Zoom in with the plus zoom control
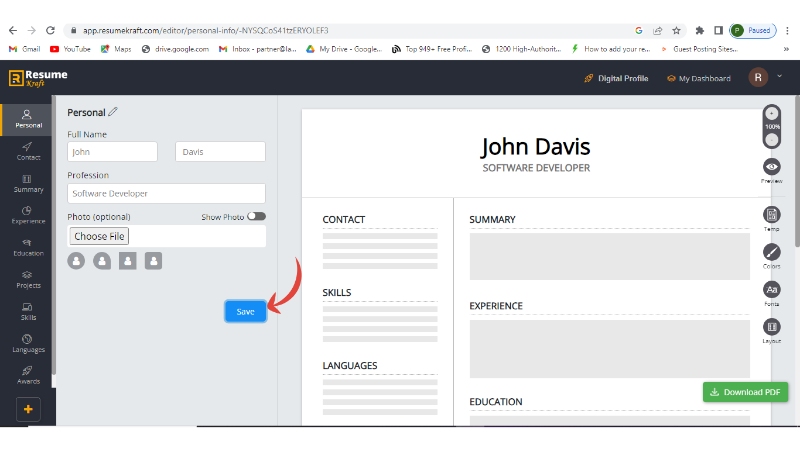This screenshot has height=449, width=800. [x=771, y=114]
